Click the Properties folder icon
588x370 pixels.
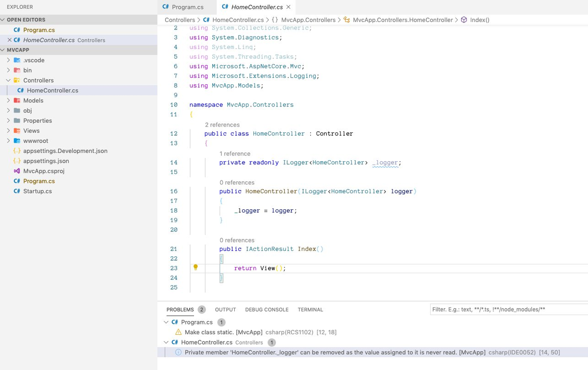tap(17, 121)
